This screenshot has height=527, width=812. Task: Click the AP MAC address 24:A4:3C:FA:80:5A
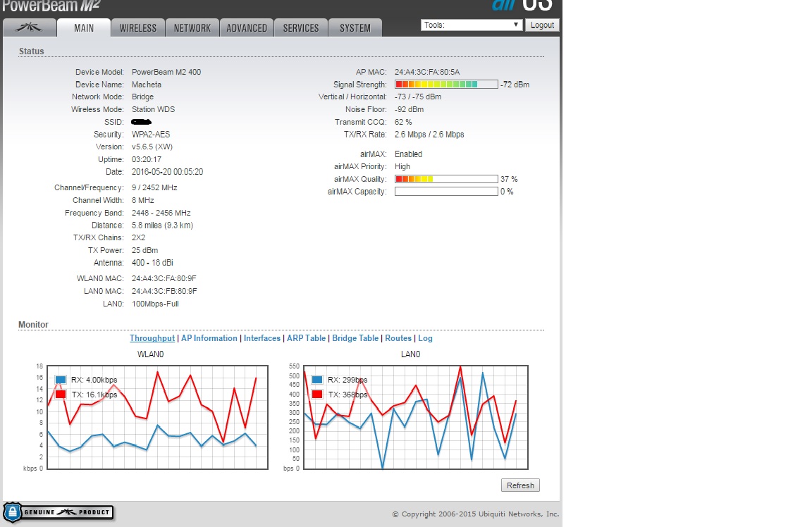click(427, 72)
